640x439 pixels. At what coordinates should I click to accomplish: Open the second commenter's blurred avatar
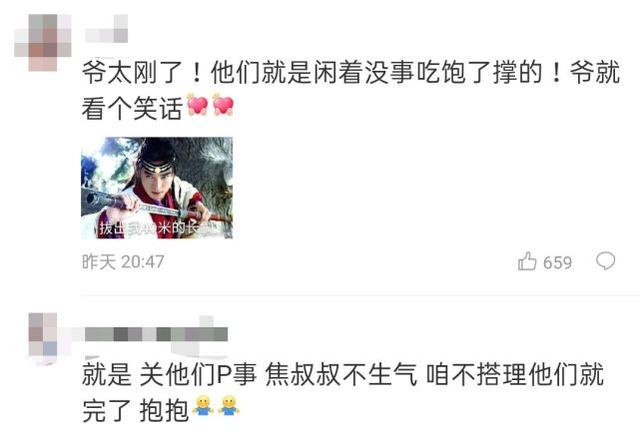coord(43,339)
